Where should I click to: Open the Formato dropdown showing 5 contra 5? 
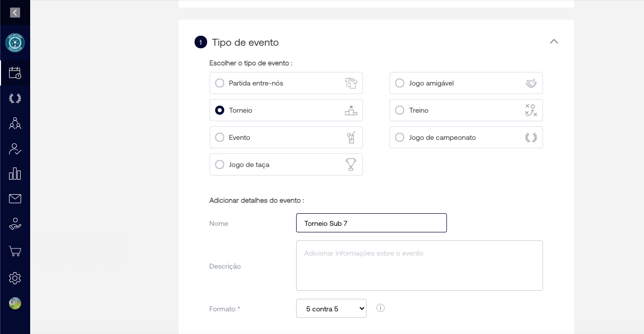tap(331, 309)
